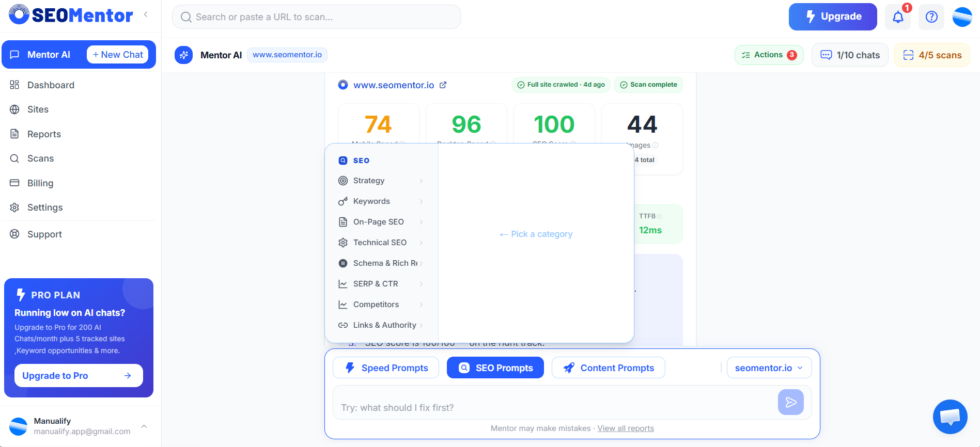The height and width of the screenshot is (447, 980).
Task: Focus the URL search field
Action: pyautogui.click(x=317, y=17)
